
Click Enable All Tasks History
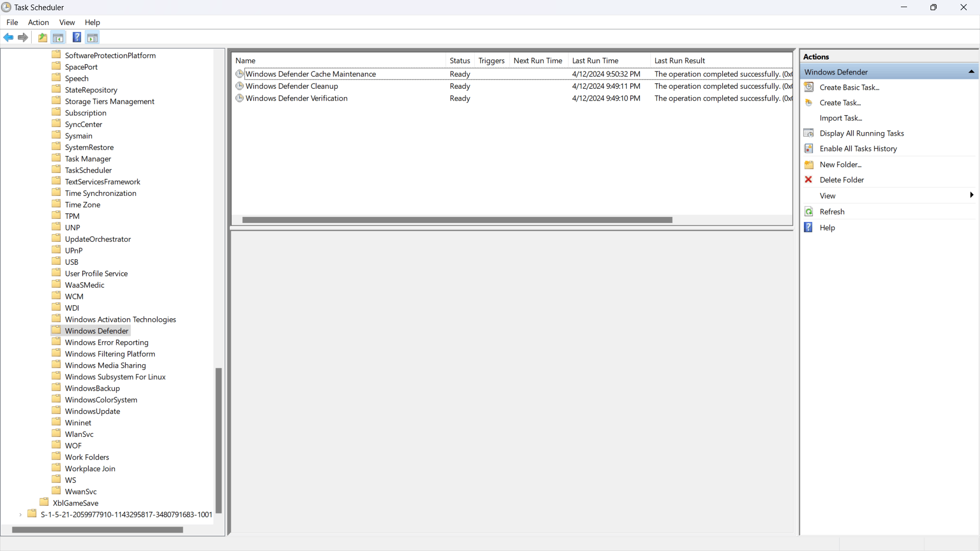click(858, 148)
